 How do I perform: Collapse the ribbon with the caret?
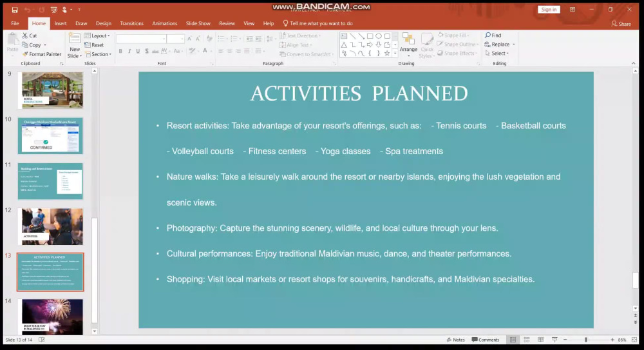click(x=633, y=63)
